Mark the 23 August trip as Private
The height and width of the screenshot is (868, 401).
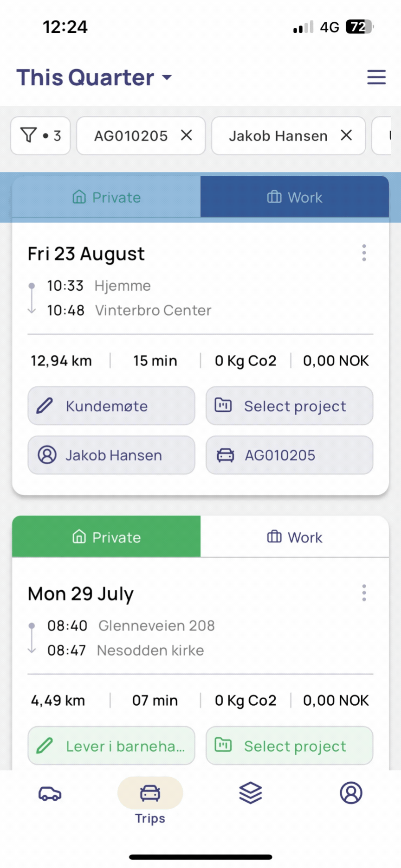(106, 197)
